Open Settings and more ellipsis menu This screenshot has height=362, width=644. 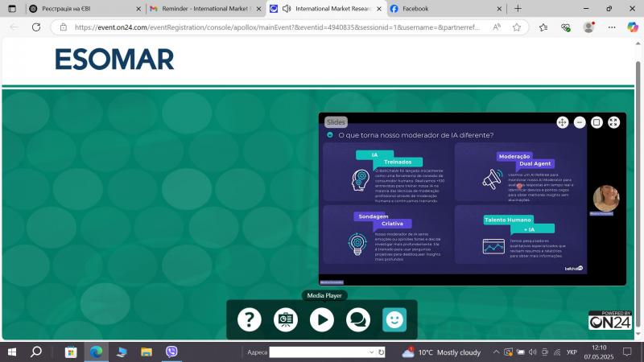(612, 27)
